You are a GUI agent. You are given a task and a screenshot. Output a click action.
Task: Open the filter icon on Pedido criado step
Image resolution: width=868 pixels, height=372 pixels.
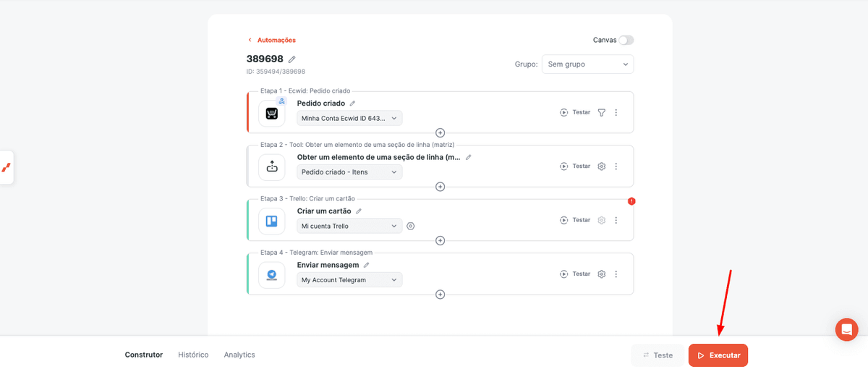point(601,112)
